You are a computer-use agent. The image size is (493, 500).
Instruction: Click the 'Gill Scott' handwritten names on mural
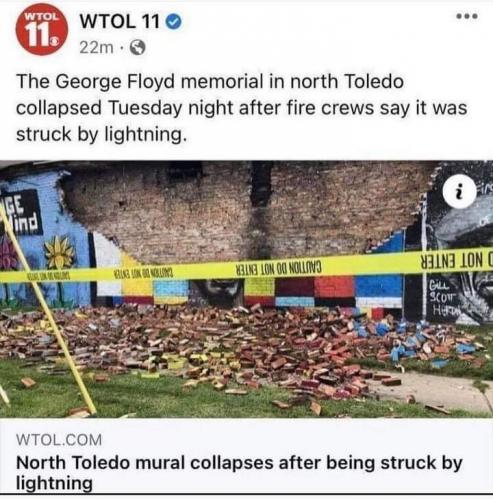[442, 298]
